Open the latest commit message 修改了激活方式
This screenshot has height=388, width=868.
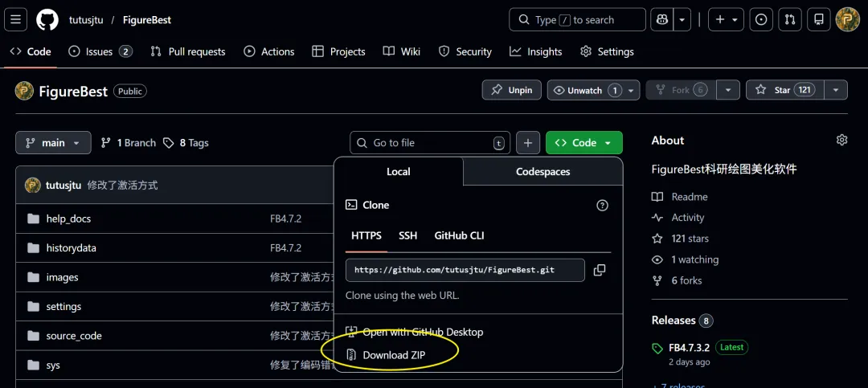coord(123,186)
